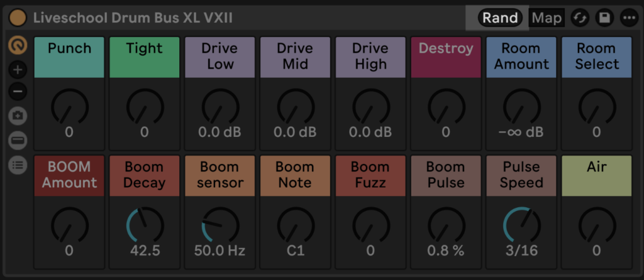Click the Punch macro knob

pos(69,107)
